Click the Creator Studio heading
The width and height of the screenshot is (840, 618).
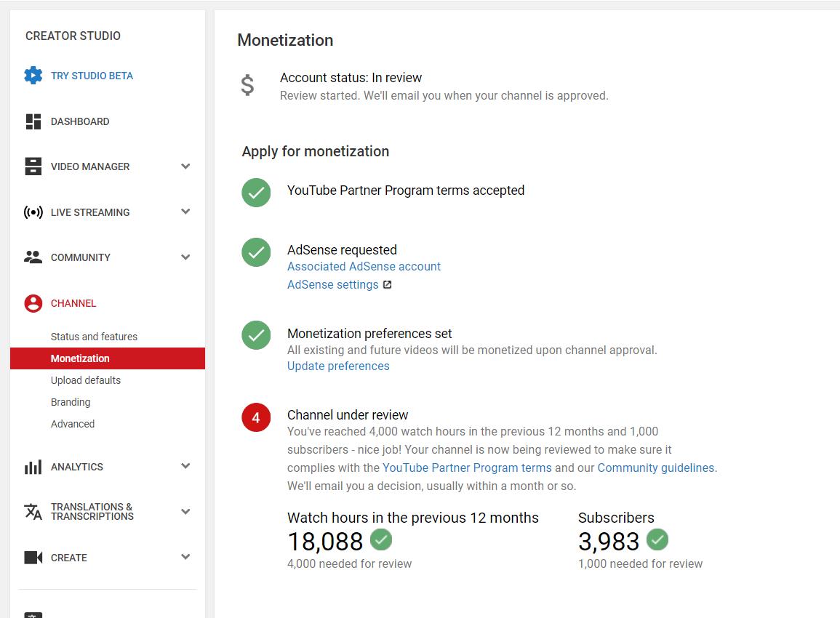click(73, 36)
